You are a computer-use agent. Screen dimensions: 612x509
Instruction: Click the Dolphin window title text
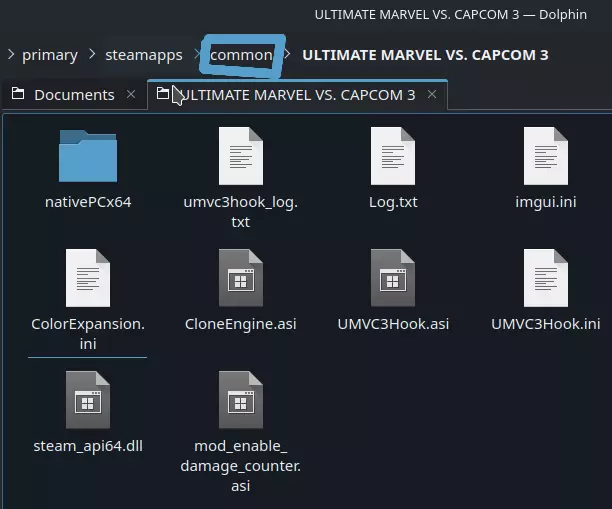pyautogui.click(x=451, y=14)
